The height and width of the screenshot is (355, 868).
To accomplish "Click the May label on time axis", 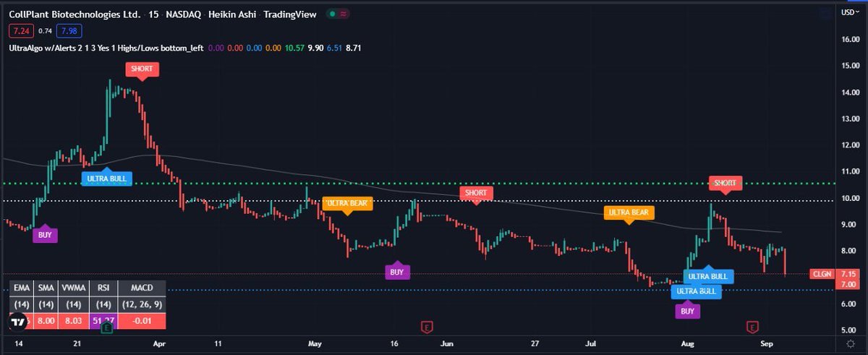I will pyautogui.click(x=313, y=344).
